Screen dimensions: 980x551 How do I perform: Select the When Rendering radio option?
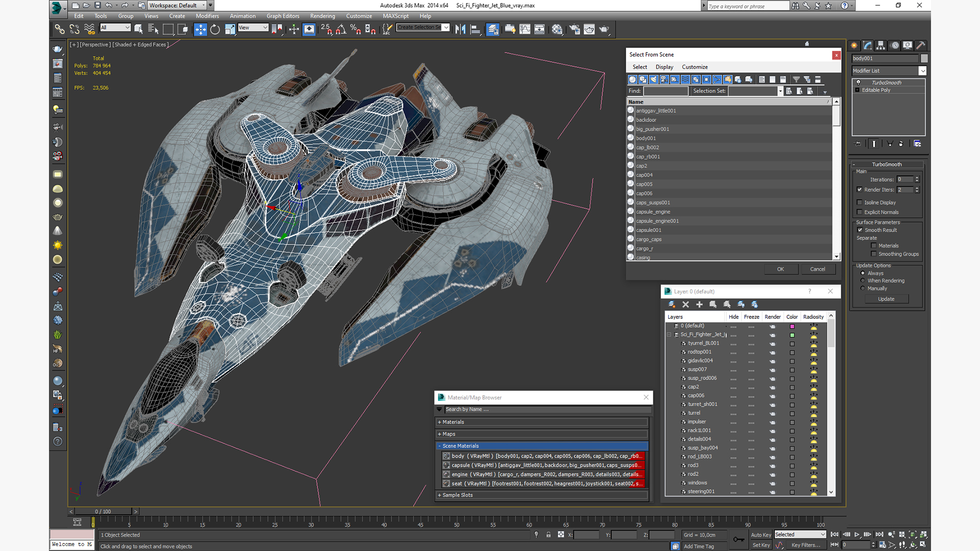[x=863, y=281]
